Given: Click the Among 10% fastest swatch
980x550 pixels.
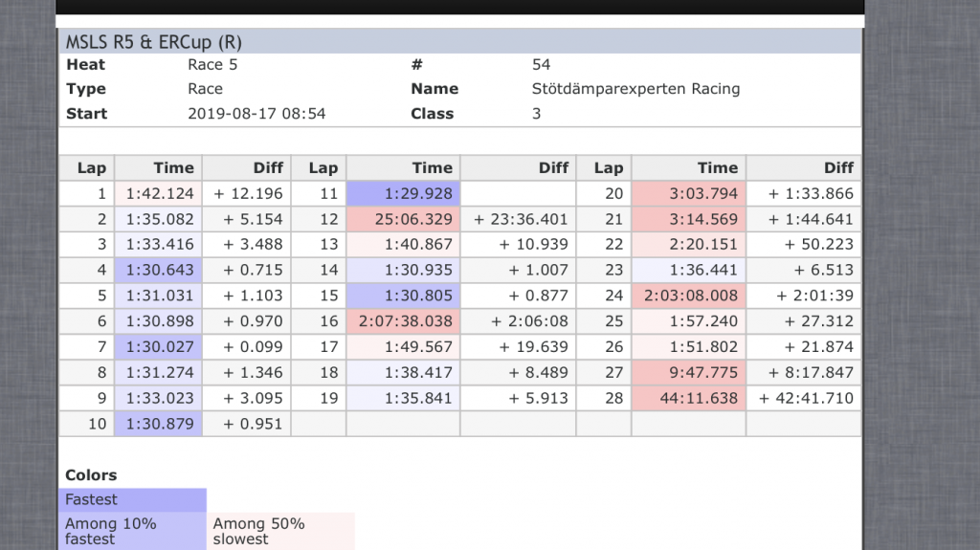Looking at the screenshot, I should (x=132, y=531).
